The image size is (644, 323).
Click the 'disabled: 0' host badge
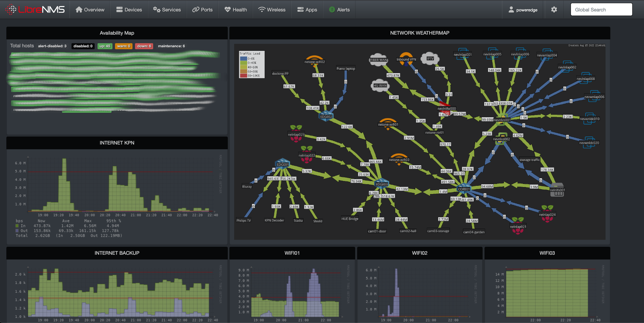83,46
